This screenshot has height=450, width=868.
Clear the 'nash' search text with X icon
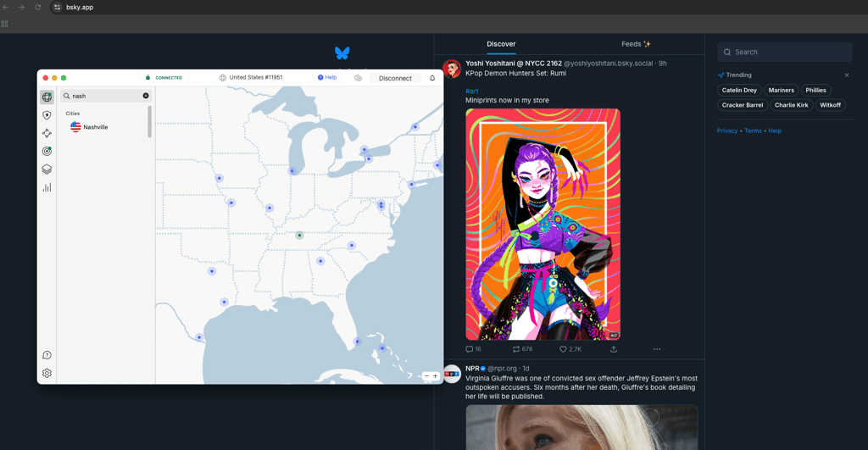pos(146,96)
